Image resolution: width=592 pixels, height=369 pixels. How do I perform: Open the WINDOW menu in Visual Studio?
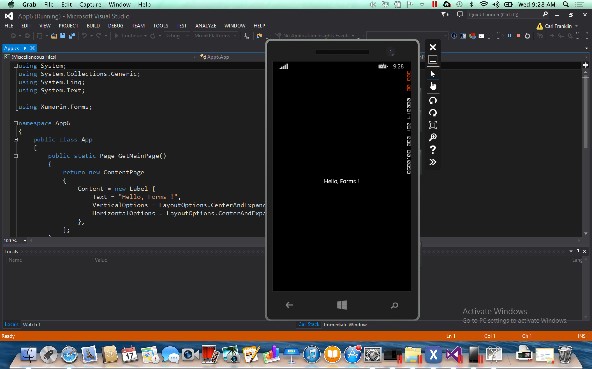(x=235, y=26)
